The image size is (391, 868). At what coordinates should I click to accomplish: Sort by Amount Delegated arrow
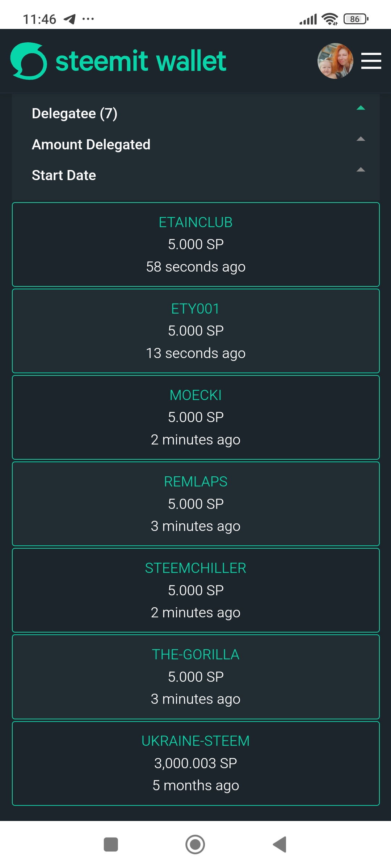tap(361, 139)
